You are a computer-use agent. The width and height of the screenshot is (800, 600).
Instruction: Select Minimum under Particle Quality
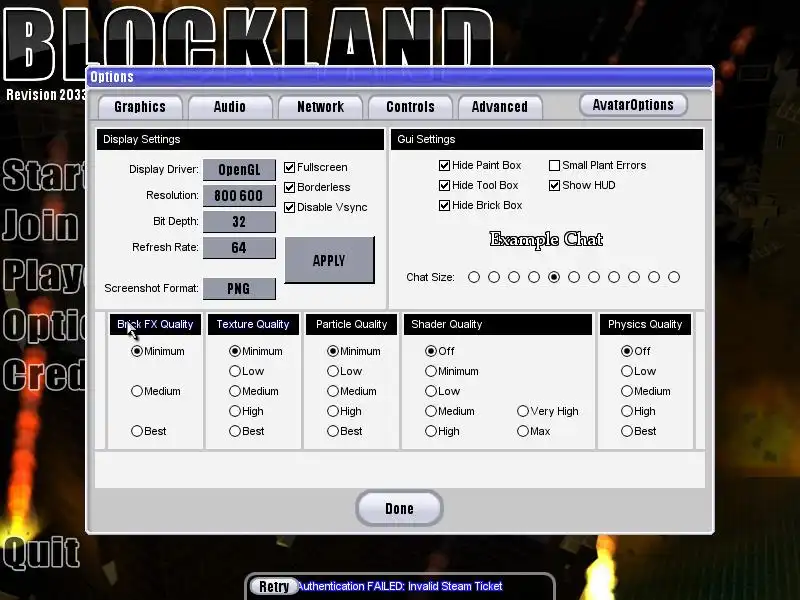click(x=333, y=351)
